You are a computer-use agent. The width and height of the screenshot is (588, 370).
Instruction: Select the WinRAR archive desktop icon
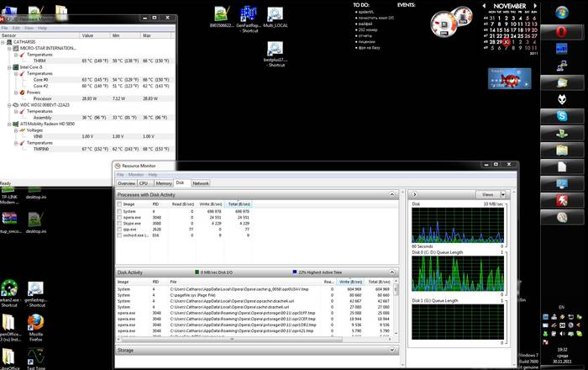tap(9, 222)
